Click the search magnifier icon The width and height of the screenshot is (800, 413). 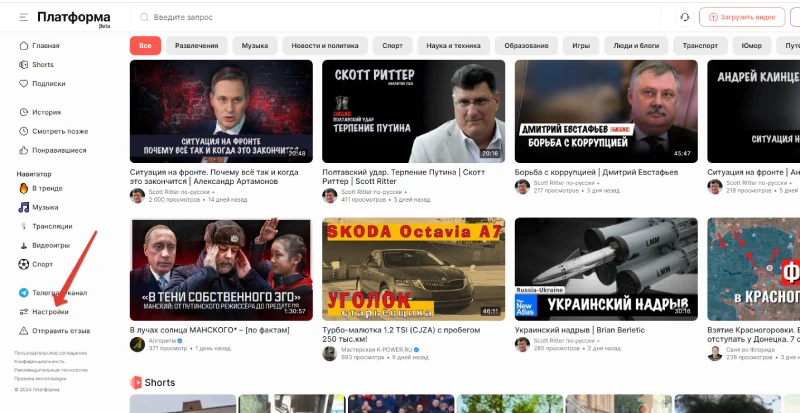pos(144,17)
